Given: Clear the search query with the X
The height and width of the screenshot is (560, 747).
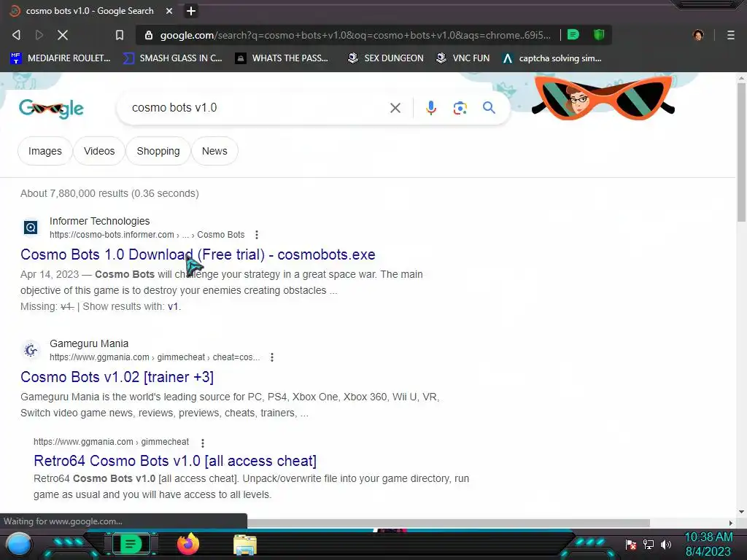Looking at the screenshot, I should [395, 108].
